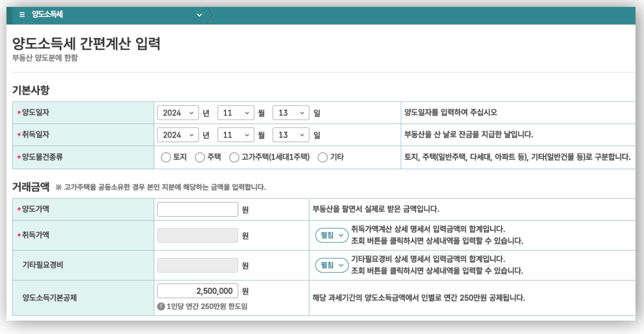Click the 고가주택을 공동소유한 경우 note text
The height and width of the screenshot is (334, 644).
point(161,187)
